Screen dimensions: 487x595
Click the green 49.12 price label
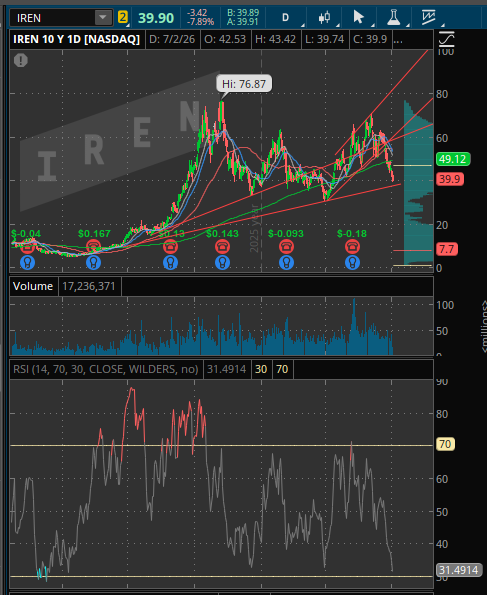(453, 159)
